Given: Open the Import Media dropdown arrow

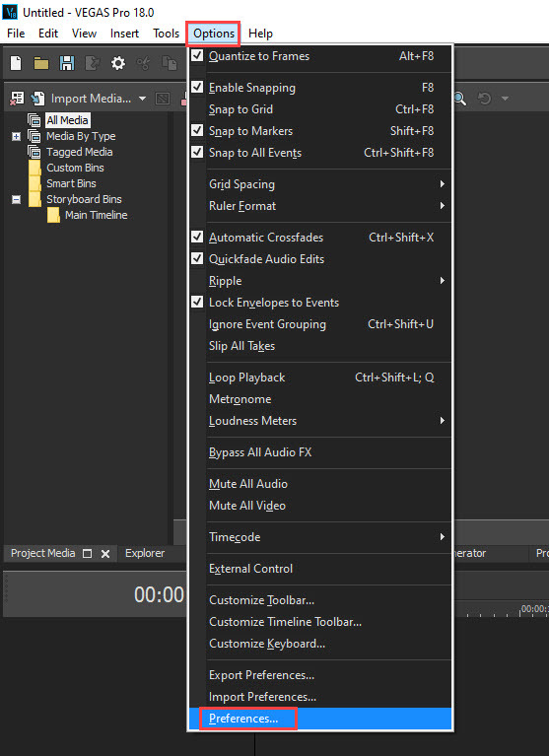Looking at the screenshot, I should (142, 99).
